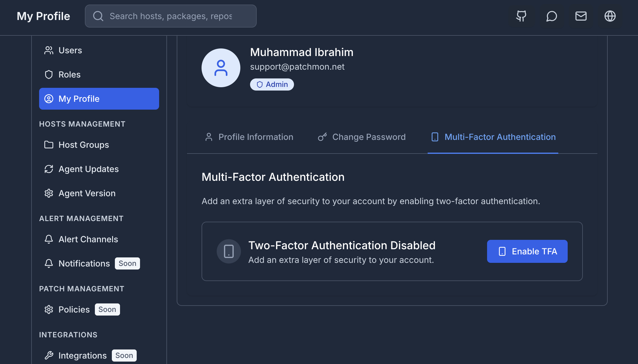Open the GitHub icon link in header
The image size is (638, 364).
(521, 16)
